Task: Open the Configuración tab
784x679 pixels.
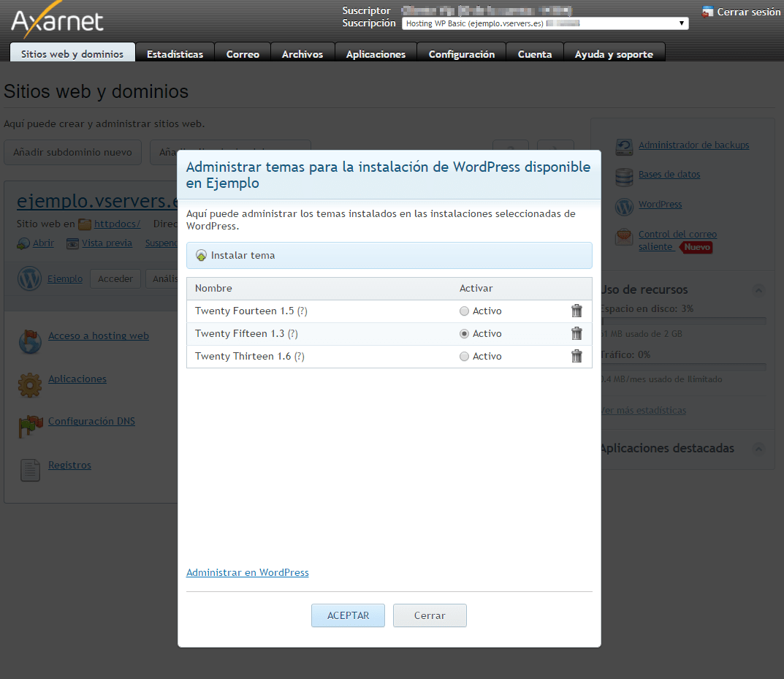Action: (462, 52)
